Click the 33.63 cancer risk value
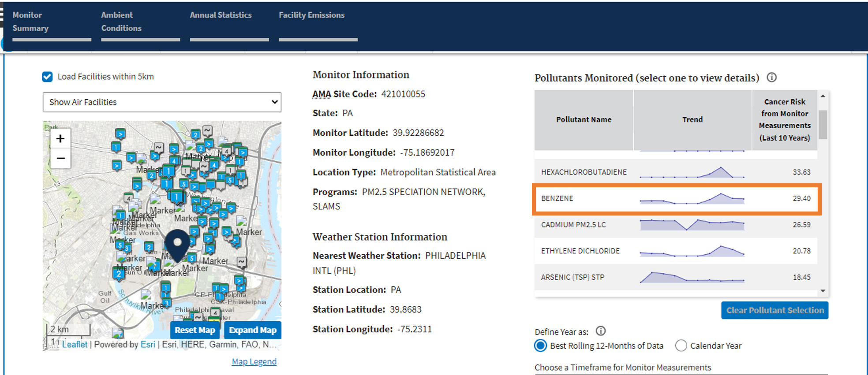The image size is (868, 375). (x=801, y=172)
